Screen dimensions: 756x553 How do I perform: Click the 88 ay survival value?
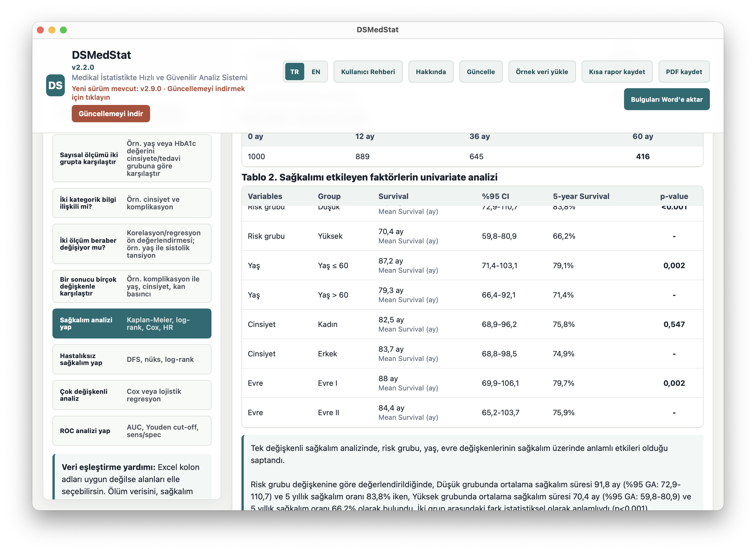(x=388, y=379)
